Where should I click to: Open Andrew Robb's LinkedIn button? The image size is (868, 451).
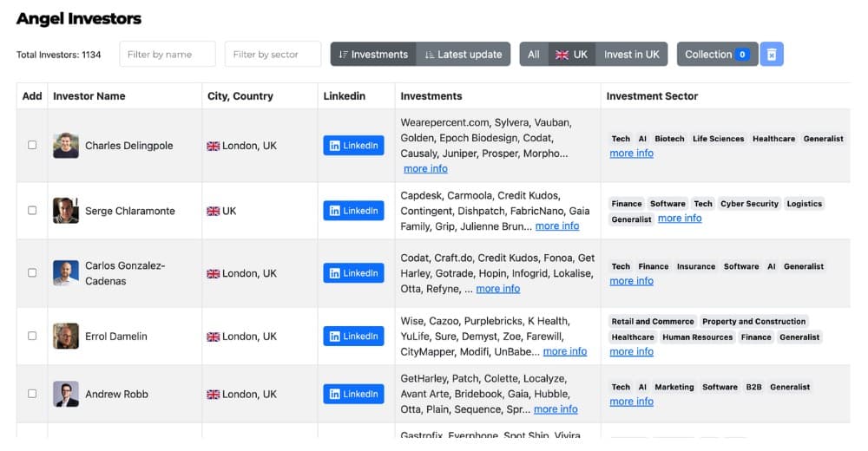coord(353,394)
